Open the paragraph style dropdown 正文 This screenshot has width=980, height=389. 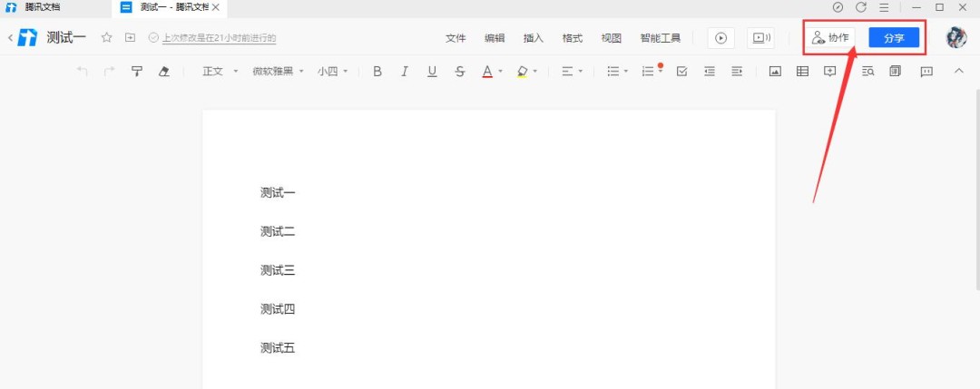[x=220, y=72]
